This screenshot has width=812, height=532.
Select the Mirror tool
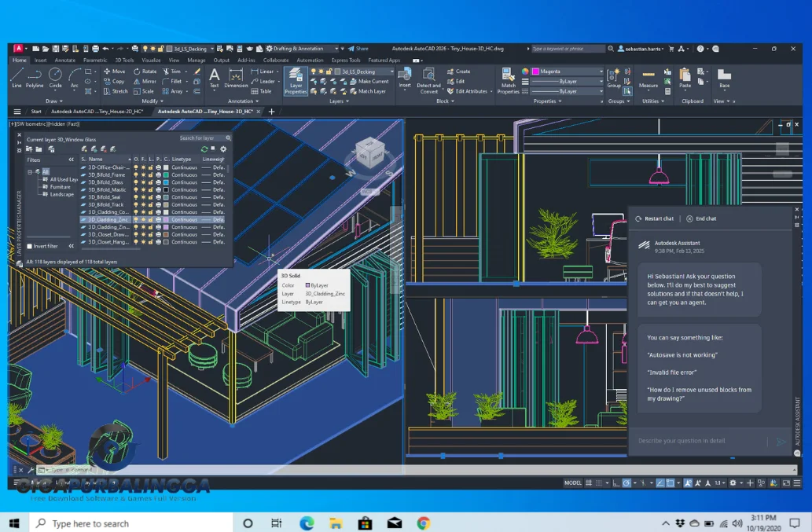[145, 81]
